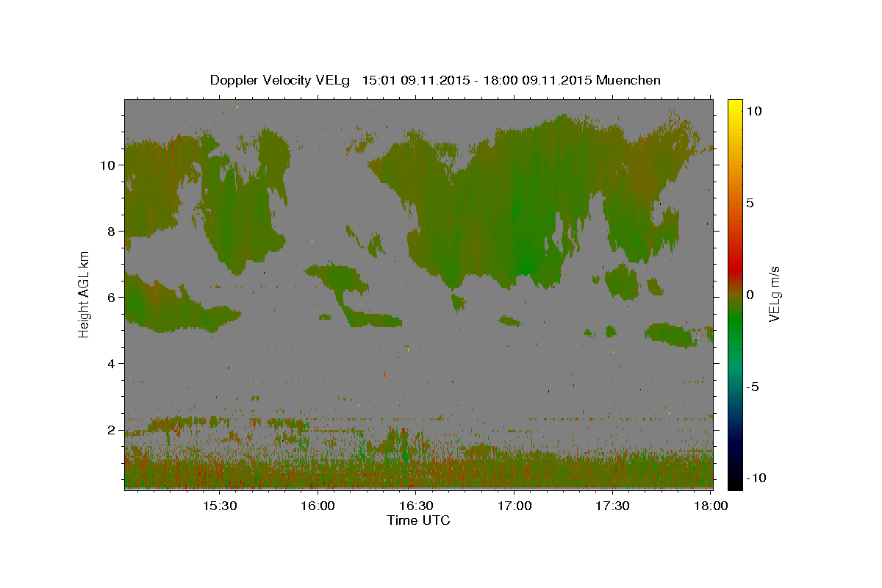Click the colorbar label '5'
This screenshot has width=882, height=588.
pos(750,203)
